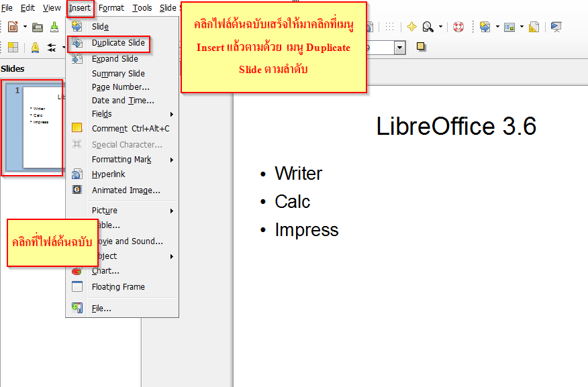Click the New presentation icon
This screenshot has height=387, width=588.
(13, 27)
